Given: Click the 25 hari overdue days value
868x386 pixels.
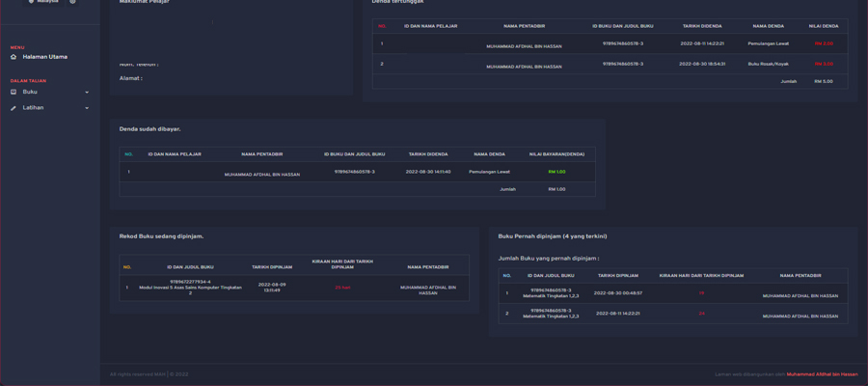Looking at the screenshot, I should (342, 288).
